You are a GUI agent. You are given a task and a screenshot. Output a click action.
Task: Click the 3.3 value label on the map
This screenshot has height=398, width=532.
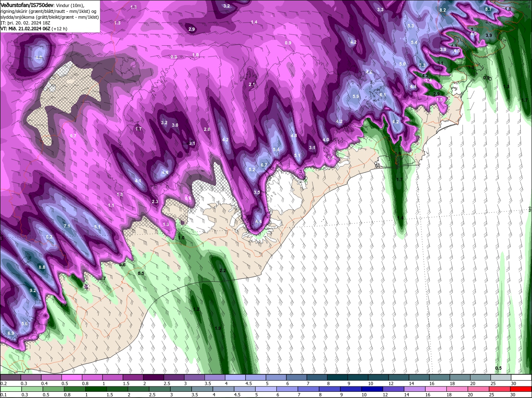380,10
